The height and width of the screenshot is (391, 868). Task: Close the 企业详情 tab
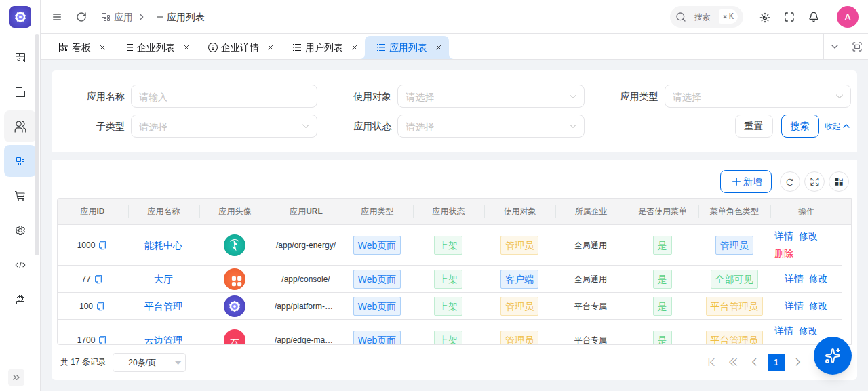[x=271, y=47]
